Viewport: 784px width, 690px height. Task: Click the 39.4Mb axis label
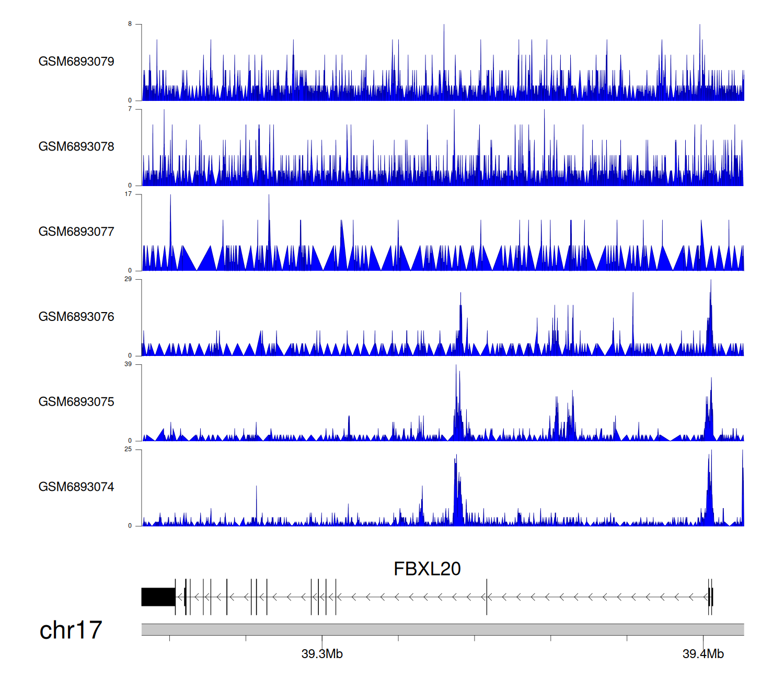(703, 654)
